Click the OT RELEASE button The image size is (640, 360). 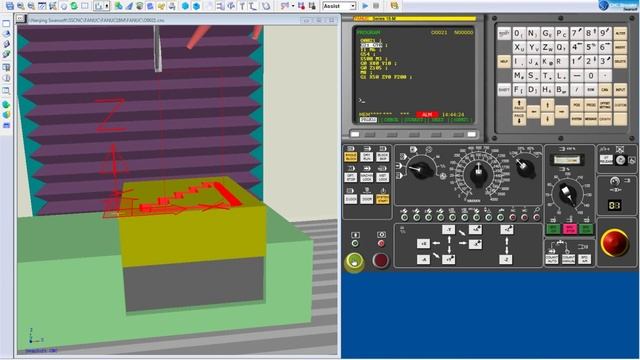tap(607, 160)
